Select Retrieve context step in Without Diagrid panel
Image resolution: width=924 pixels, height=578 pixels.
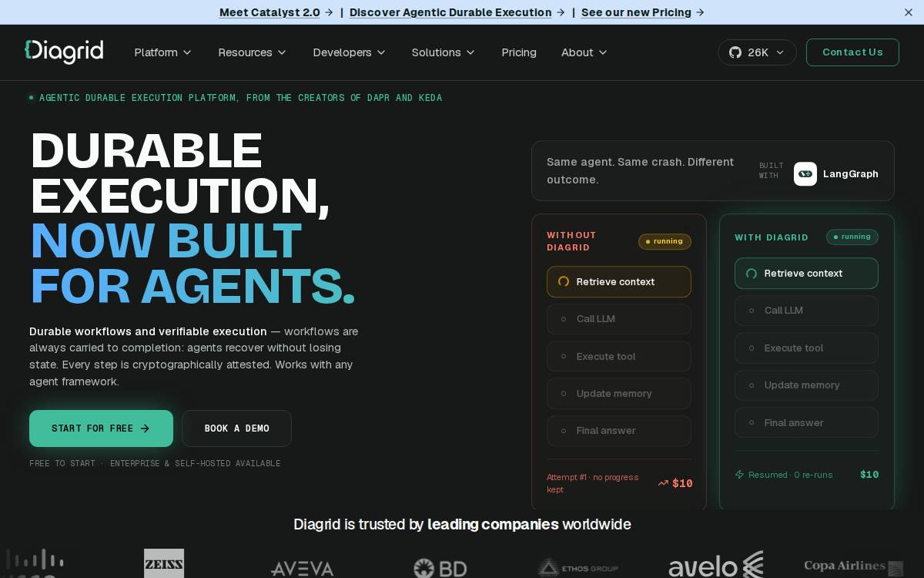[x=619, y=282]
